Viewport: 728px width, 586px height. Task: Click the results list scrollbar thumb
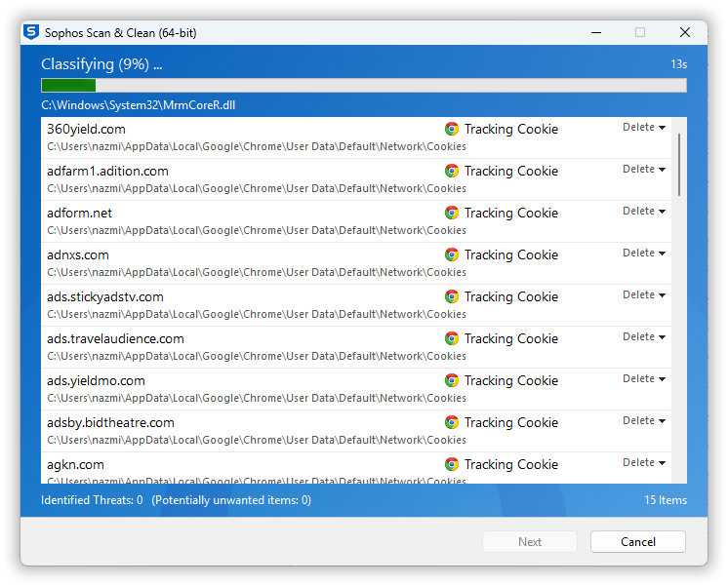pos(679,165)
